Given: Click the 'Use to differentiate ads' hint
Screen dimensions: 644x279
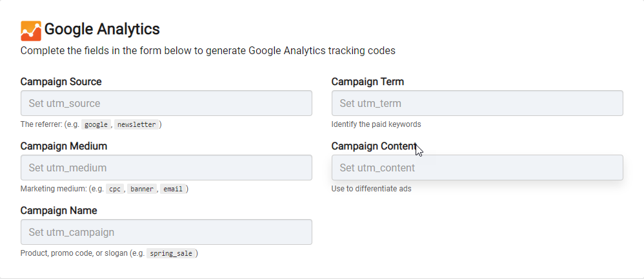Looking at the screenshot, I should (371, 189).
